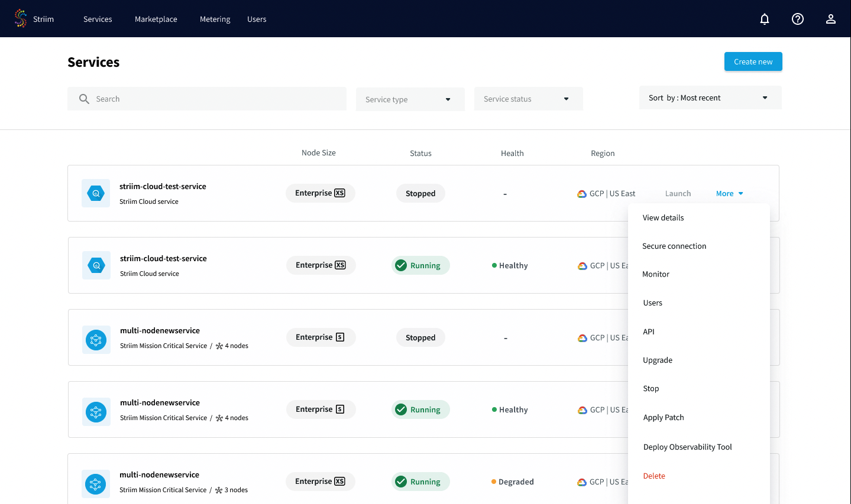The height and width of the screenshot is (504, 851).
Task: Open the notifications bell icon
Action: [x=765, y=19]
